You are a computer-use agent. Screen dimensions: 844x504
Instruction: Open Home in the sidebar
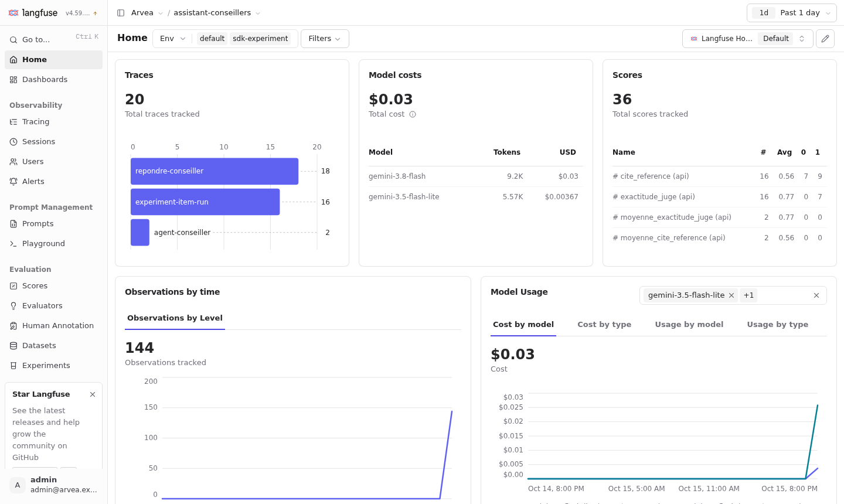point(53,60)
